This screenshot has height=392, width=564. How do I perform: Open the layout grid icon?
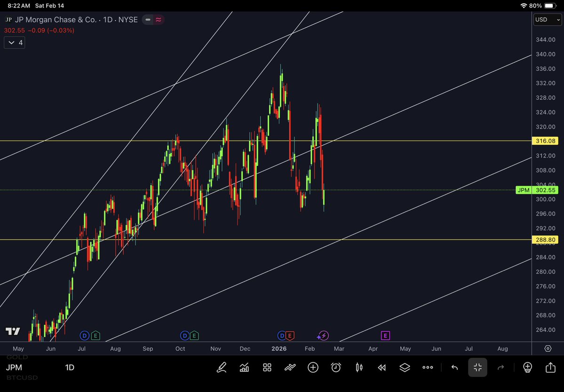coord(267,367)
